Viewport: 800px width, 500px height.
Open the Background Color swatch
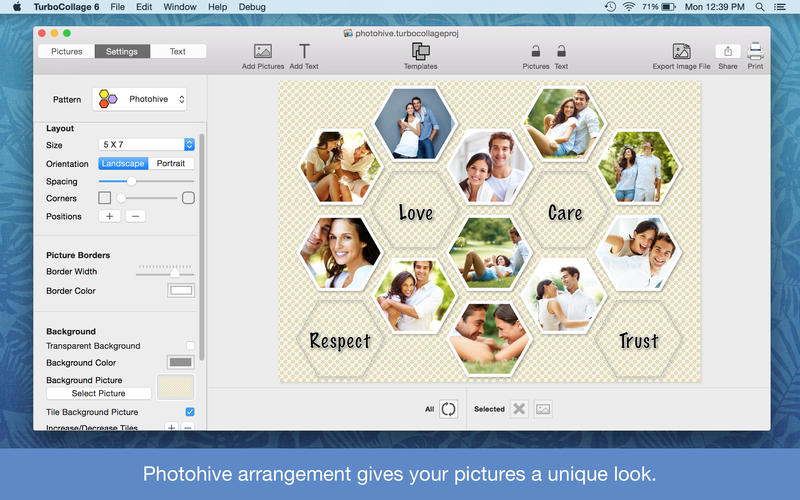click(180, 363)
